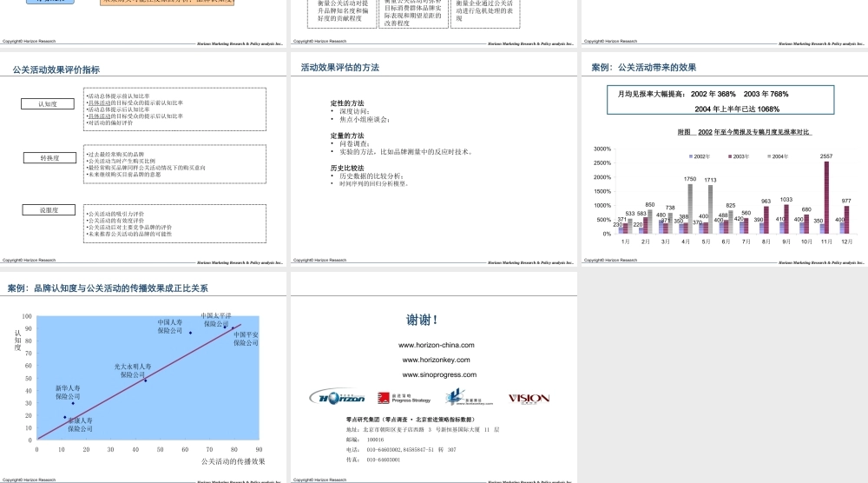Click the red trend line on the scatter chart
The image size is (868, 483).
pyautogui.click(x=138, y=381)
